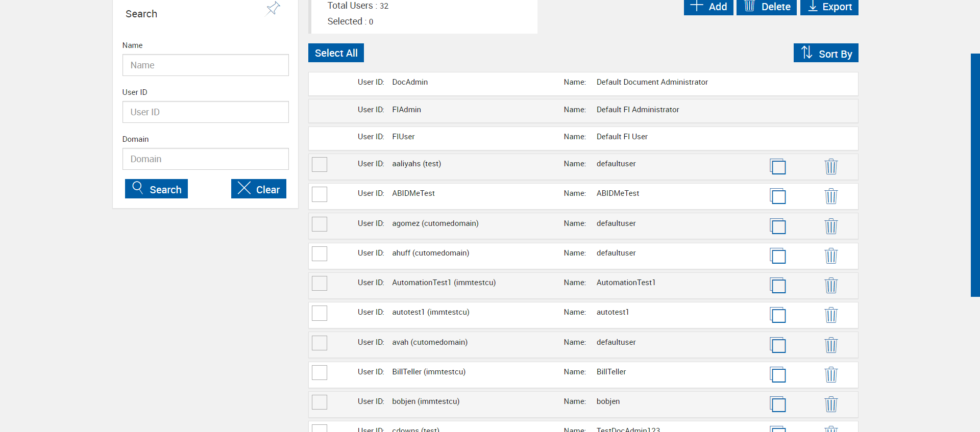Export the user list

tap(829, 7)
